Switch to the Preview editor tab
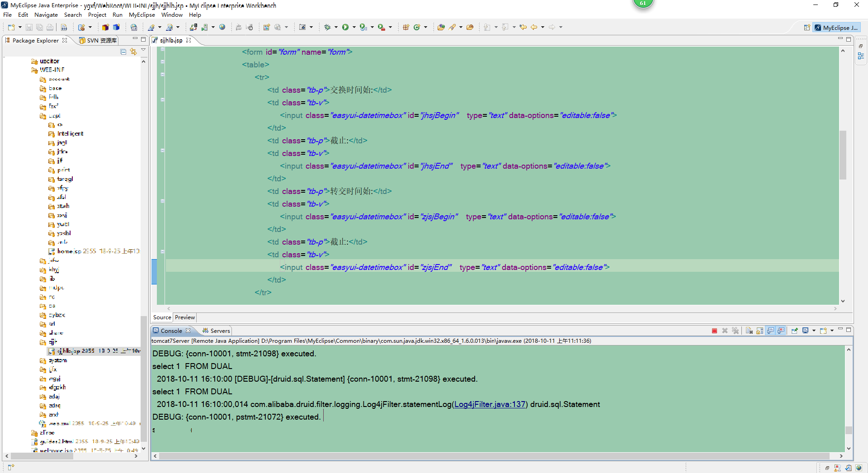The image size is (868, 473). pos(185,317)
